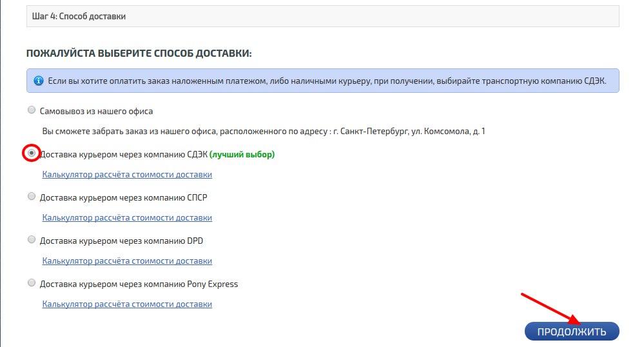The width and height of the screenshot is (644, 347).
Task: Select the СДЭК courier delivery radio button
Action: (x=32, y=154)
